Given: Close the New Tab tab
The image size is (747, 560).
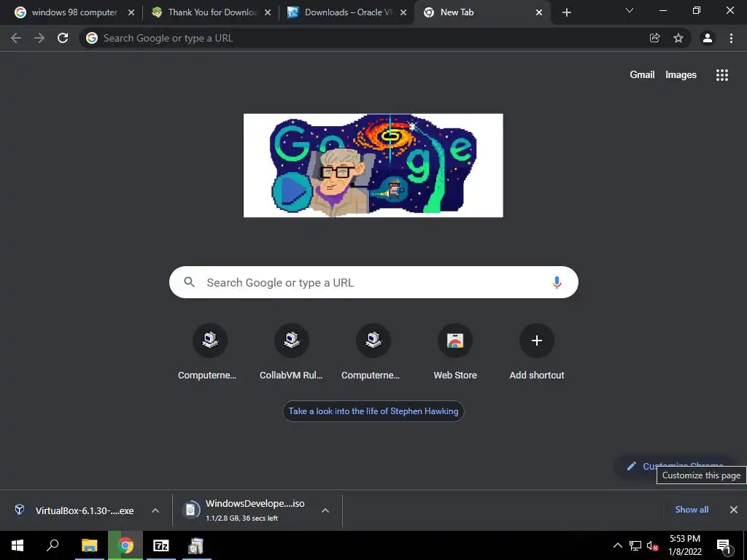Looking at the screenshot, I should pyautogui.click(x=539, y=12).
